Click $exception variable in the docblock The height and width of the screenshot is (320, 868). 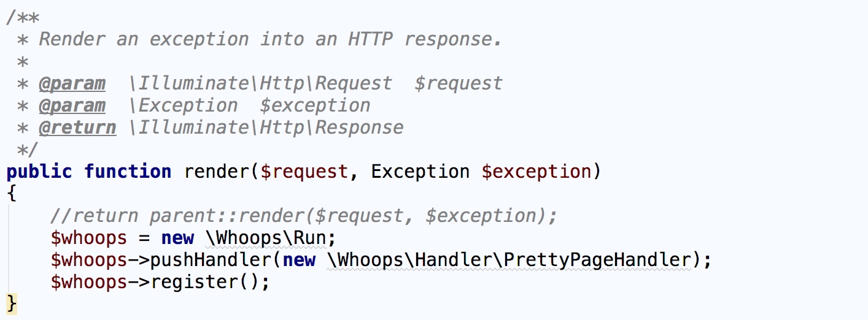[315, 105]
